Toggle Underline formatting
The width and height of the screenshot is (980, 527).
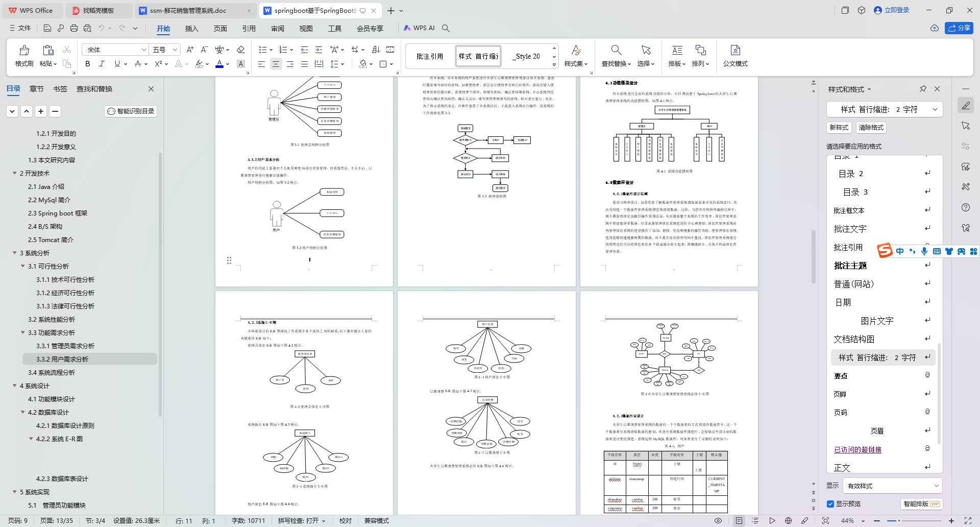click(117, 64)
